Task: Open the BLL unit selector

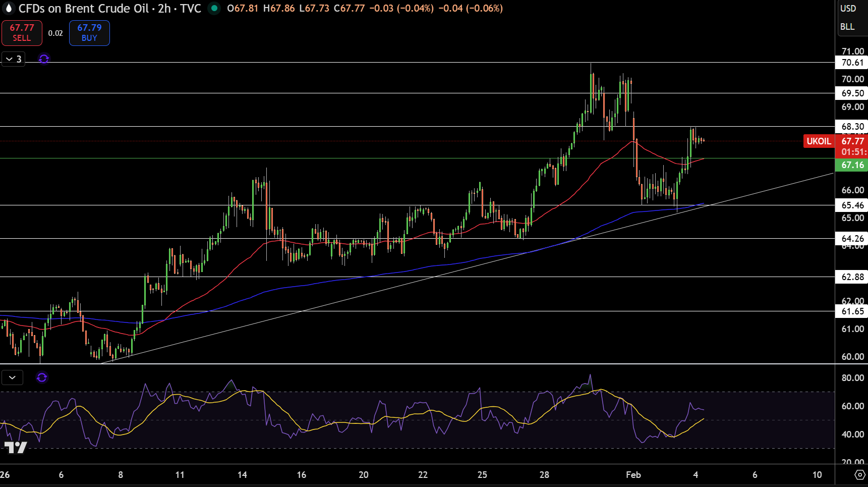Action: tap(847, 27)
